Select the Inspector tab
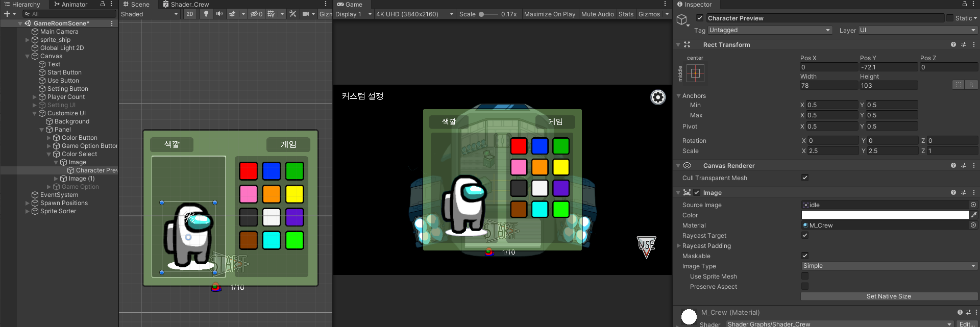Image resolution: width=980 pixels, height=327 pixels. coord(694,4)
